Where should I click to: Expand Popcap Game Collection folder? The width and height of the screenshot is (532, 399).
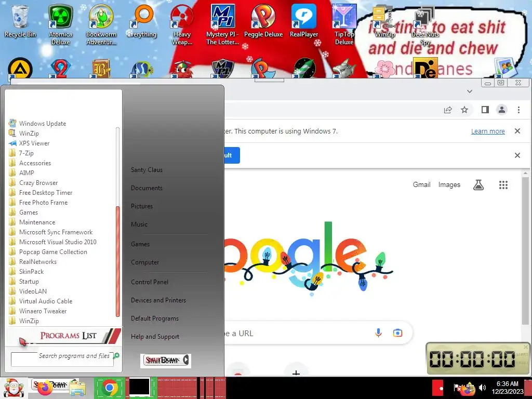click(53, 252)
